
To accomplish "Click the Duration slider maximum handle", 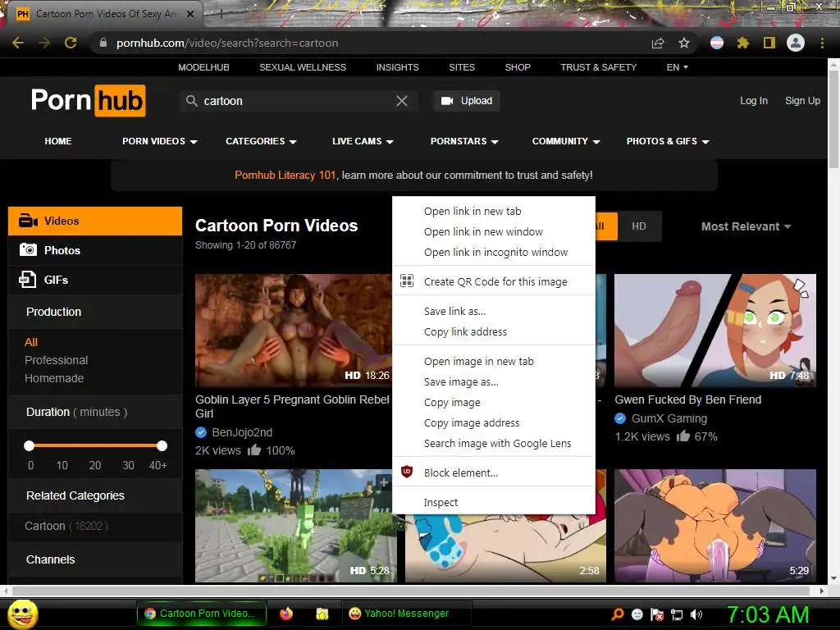I will (162, 445).
